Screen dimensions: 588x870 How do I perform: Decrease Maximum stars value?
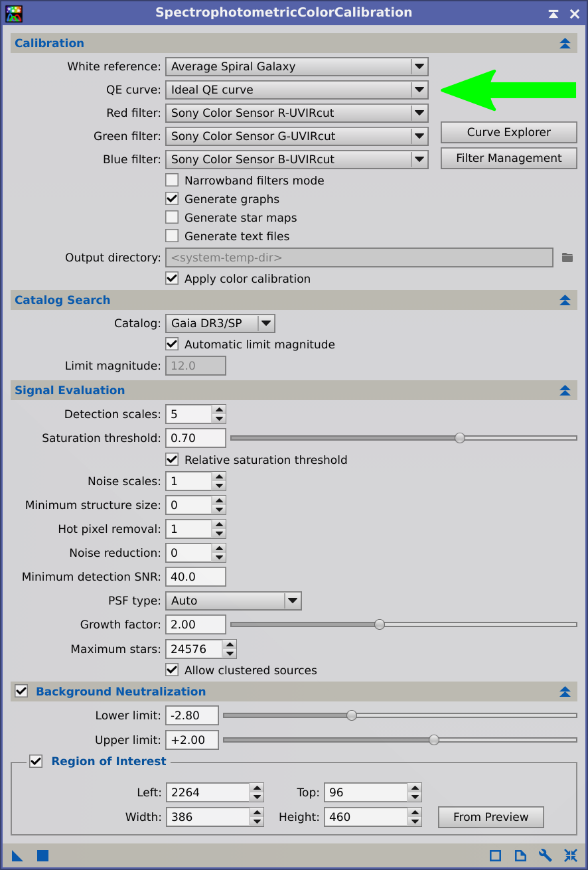(x=230, y=654)
